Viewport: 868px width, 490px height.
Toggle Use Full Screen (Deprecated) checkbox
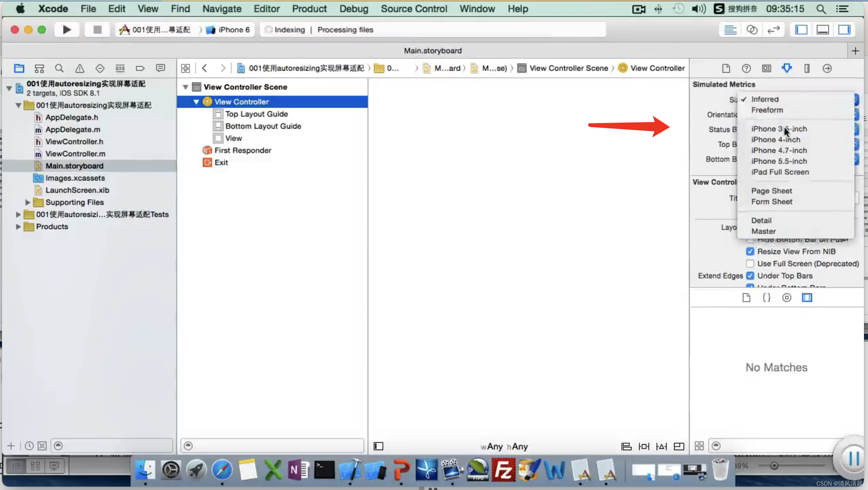coord(750,264)
